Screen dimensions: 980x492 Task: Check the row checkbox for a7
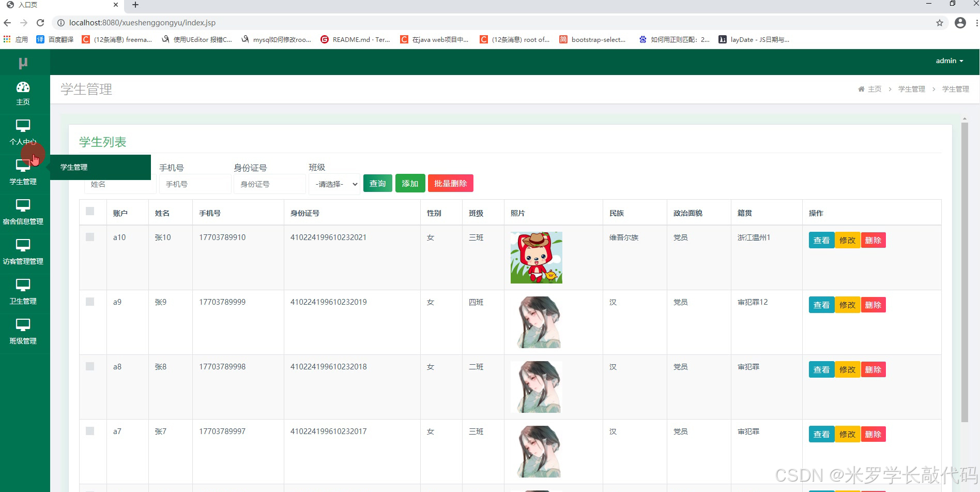coord(90,431)
